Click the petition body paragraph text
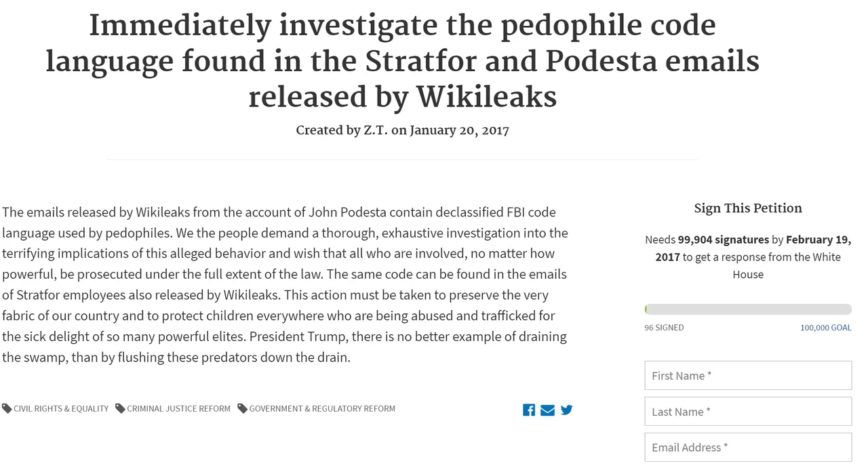This screenshot has width=868, height=470. click(285, 284)
